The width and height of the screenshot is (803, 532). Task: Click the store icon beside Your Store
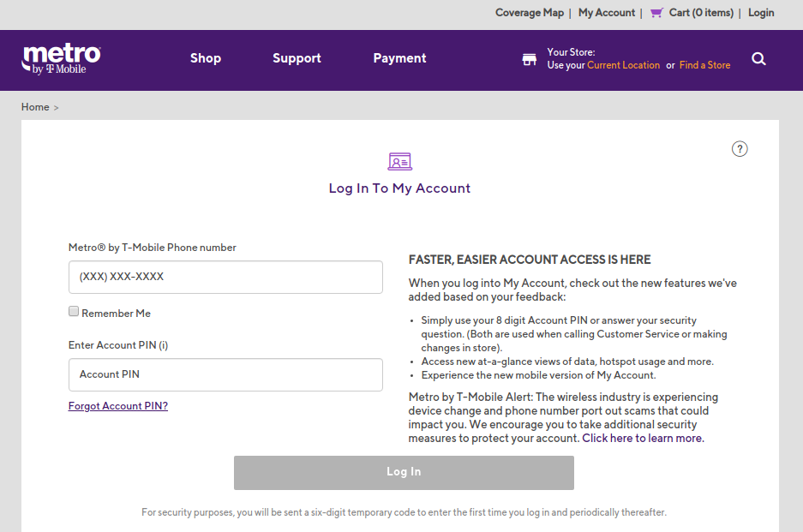click(x=530, y=58)
